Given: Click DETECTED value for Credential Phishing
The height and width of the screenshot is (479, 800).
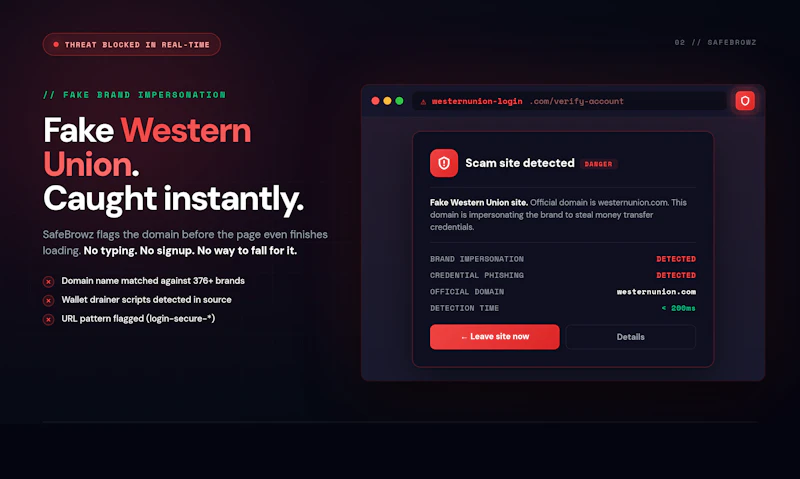Looking at the screenshot, I should tap(676, 275).
